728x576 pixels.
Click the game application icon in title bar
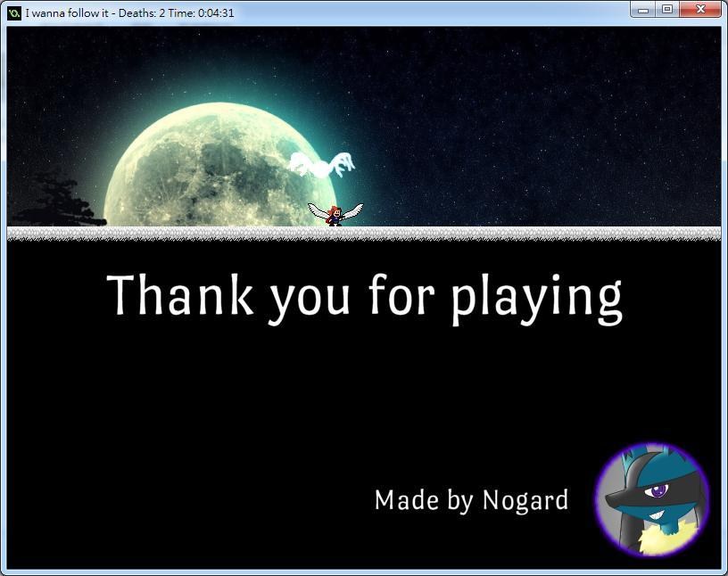pos(13,13)
